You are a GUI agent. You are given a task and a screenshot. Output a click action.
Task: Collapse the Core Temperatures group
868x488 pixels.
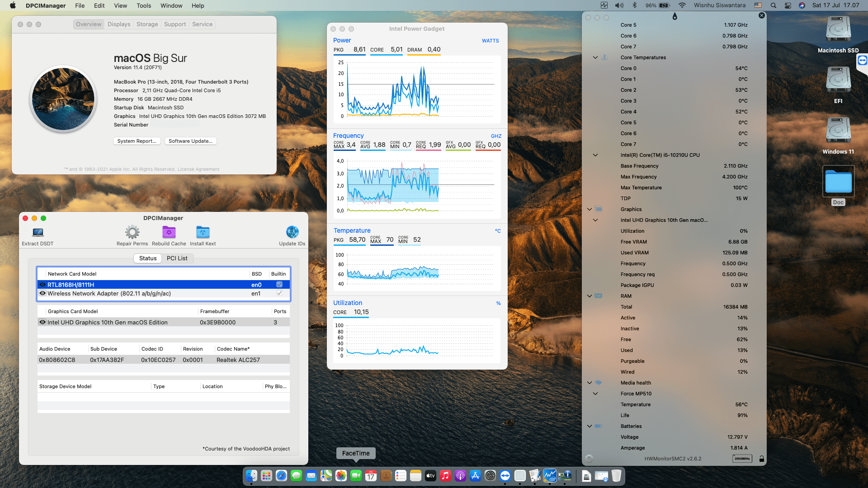click(x=595, y=57)
